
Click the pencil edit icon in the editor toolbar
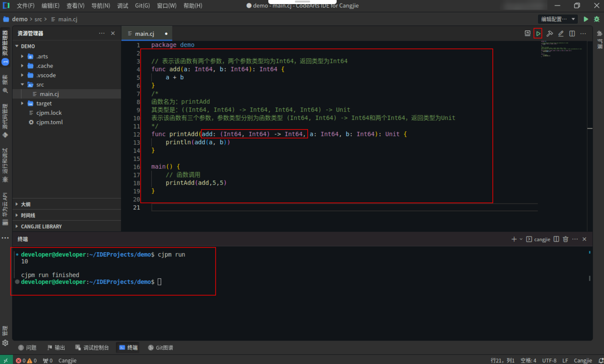(561, 34)
